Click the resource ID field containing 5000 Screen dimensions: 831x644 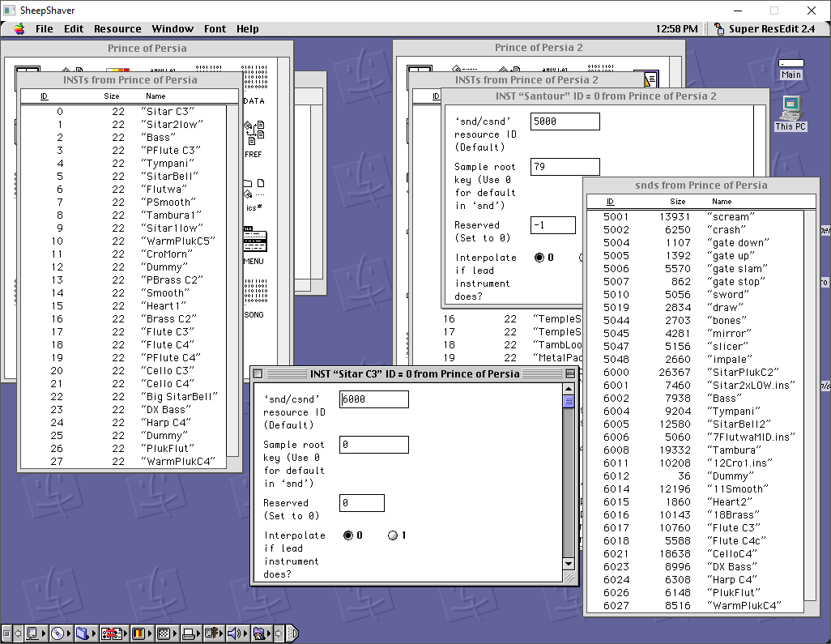(565, 122)
